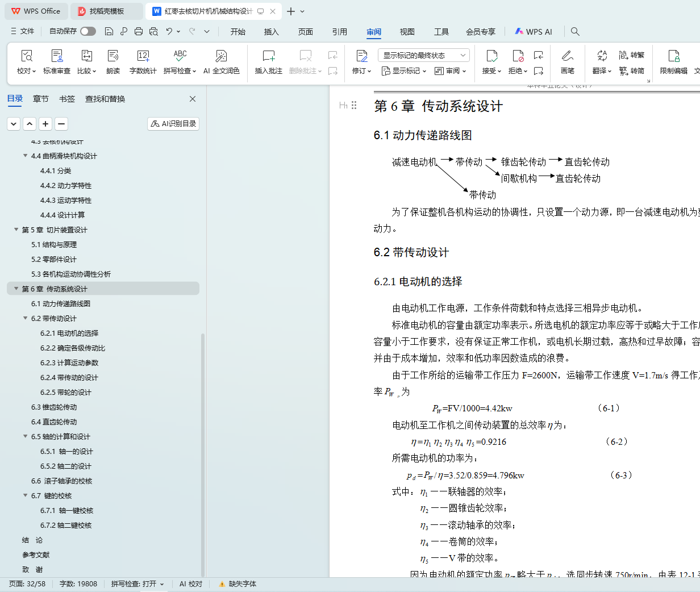Select the ink pen (画笔) tool
Screen dimensions: 700x592
pos(567,56)
